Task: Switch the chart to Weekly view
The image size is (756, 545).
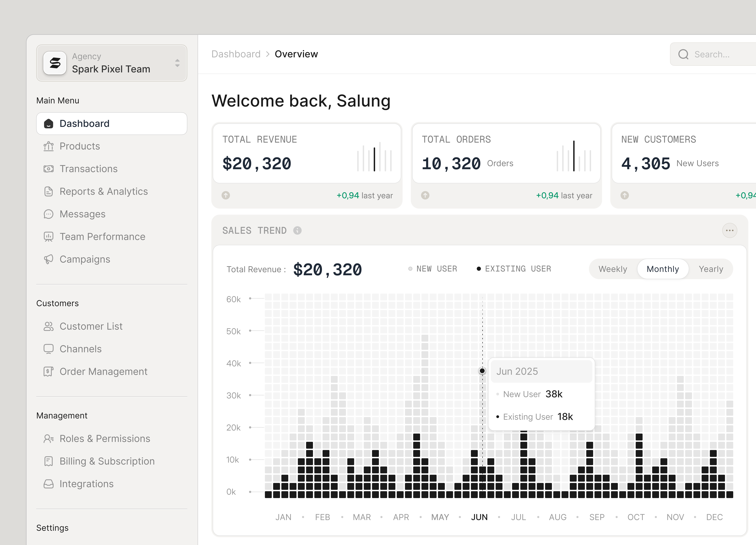Action: tap(613, 269)
